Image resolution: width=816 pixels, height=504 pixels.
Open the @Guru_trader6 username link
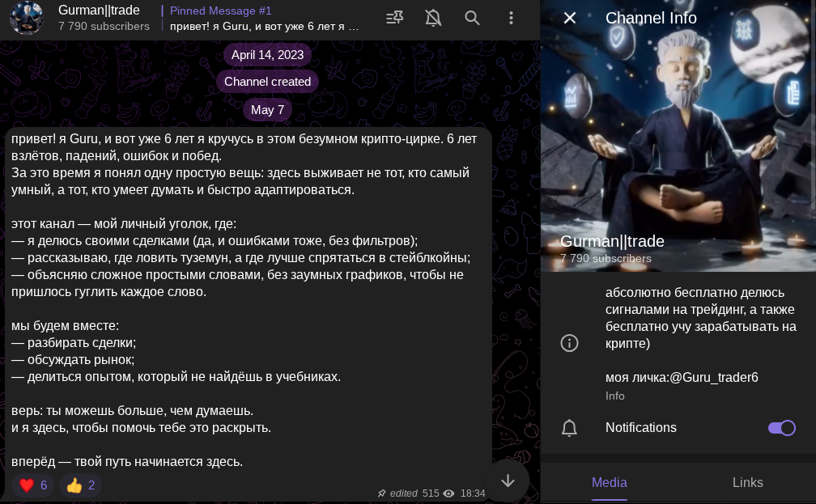click(713, 378)
